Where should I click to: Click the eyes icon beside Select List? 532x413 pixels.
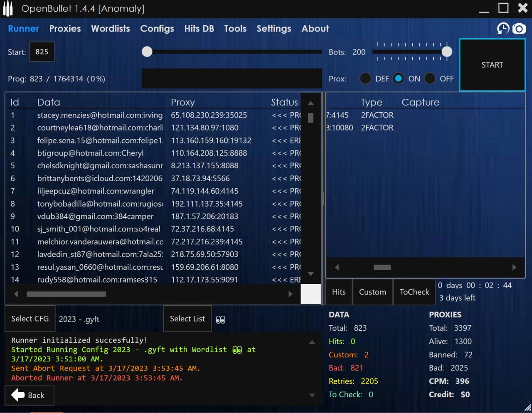click(221, 319)
